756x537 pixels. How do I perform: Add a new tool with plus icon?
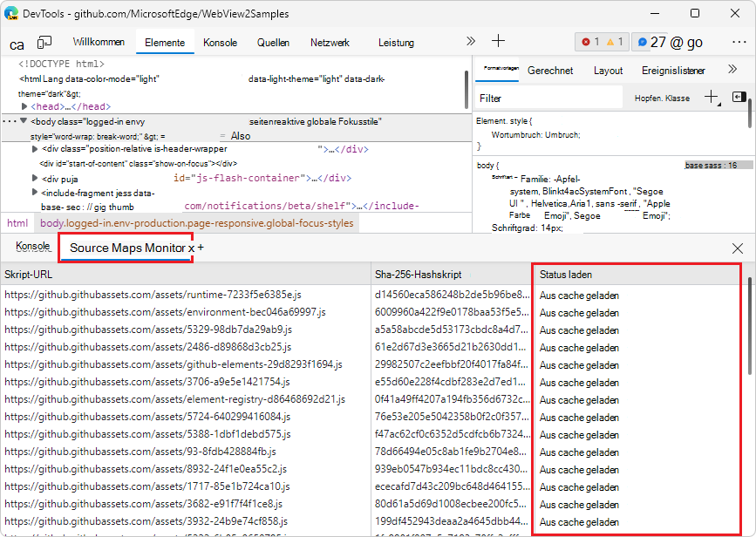tap(498, 41)
